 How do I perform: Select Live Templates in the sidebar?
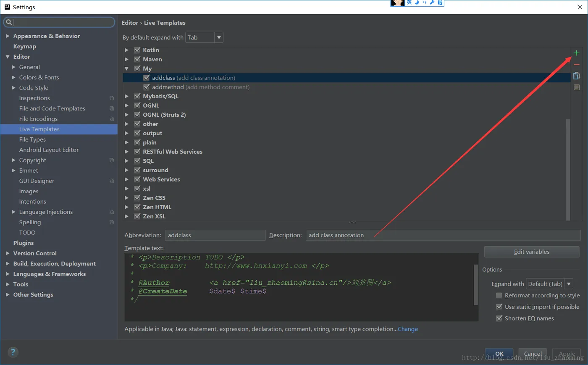coord(59,129)
